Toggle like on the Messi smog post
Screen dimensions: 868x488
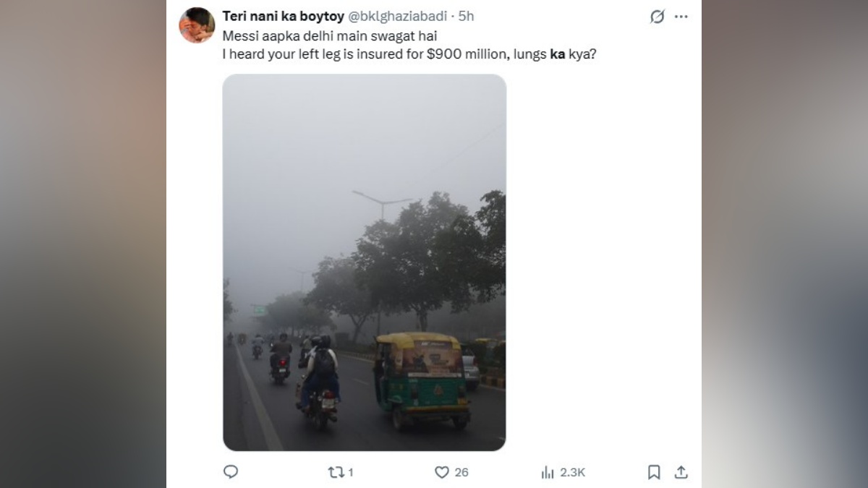point(441,471)
